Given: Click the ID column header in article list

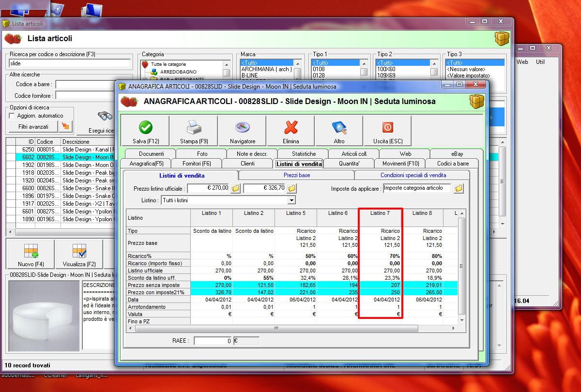Looking at the screenshot, I should tap(26, 142).
